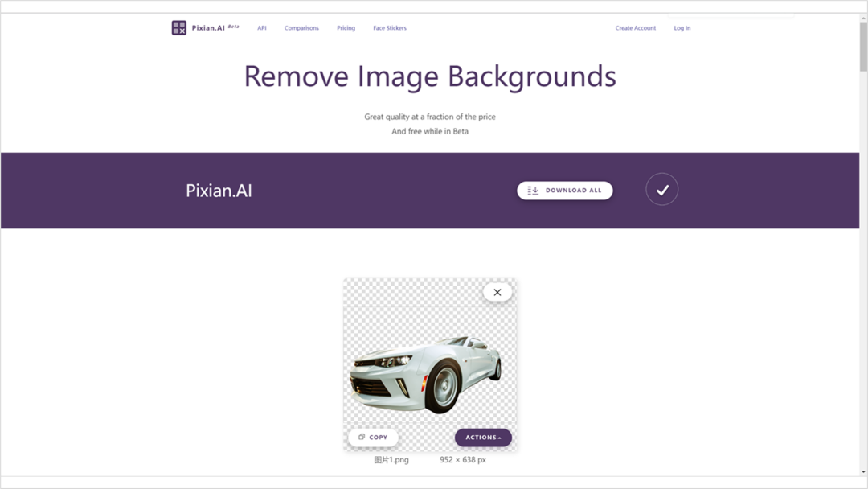Click 'Great quality at a fraction of the price'
The width and height of the screenshot is (868, 489).
(x=430, y=117)
